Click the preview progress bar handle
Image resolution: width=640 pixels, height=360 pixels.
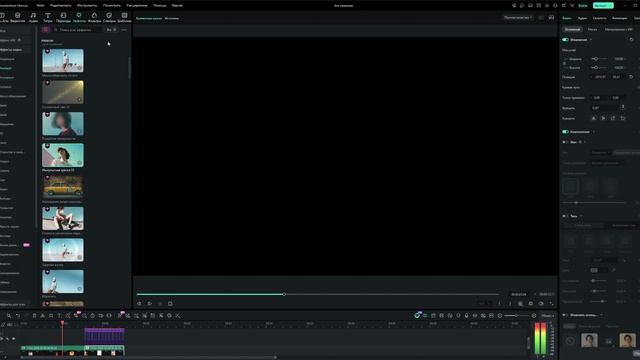tap(284, 294)
